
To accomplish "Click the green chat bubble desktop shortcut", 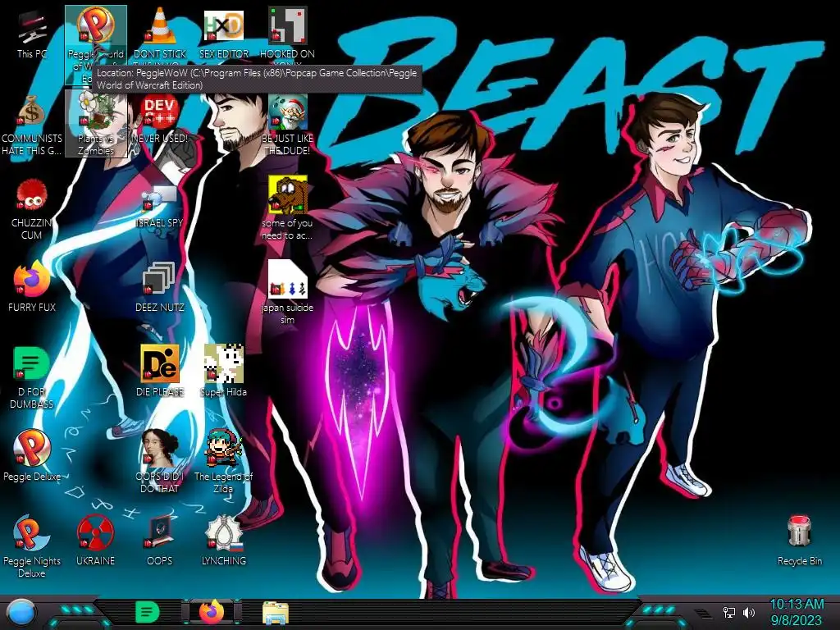I will 32,363.
